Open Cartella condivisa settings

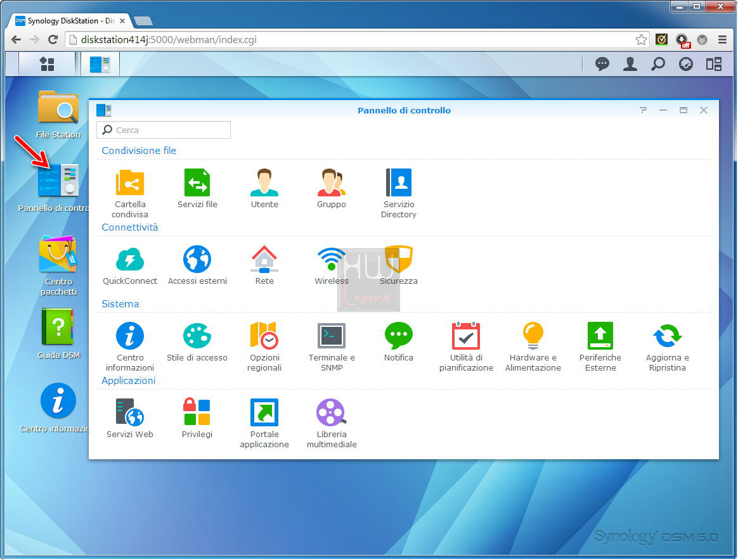pos(130,193)
